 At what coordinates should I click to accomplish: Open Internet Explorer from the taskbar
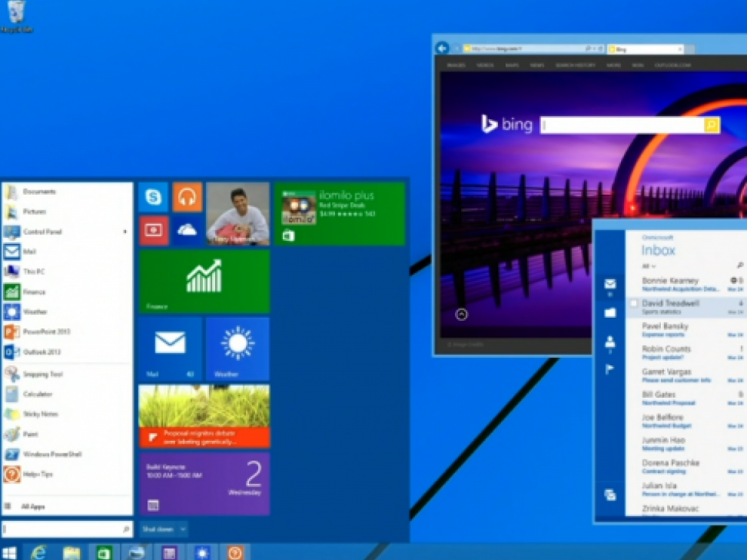click(38, 552)
